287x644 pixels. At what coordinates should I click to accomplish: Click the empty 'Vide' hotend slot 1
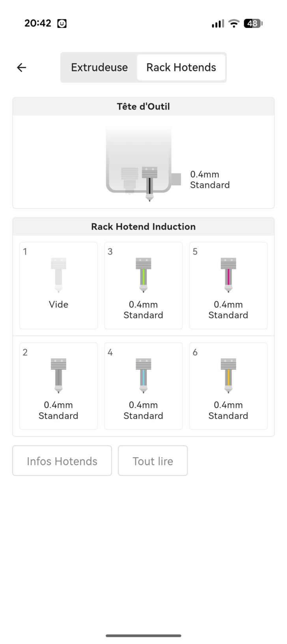click(58, 285)
